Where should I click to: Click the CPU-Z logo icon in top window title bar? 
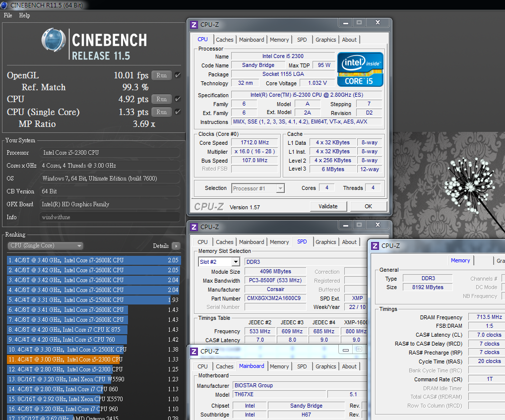click(x=194, y=25)
